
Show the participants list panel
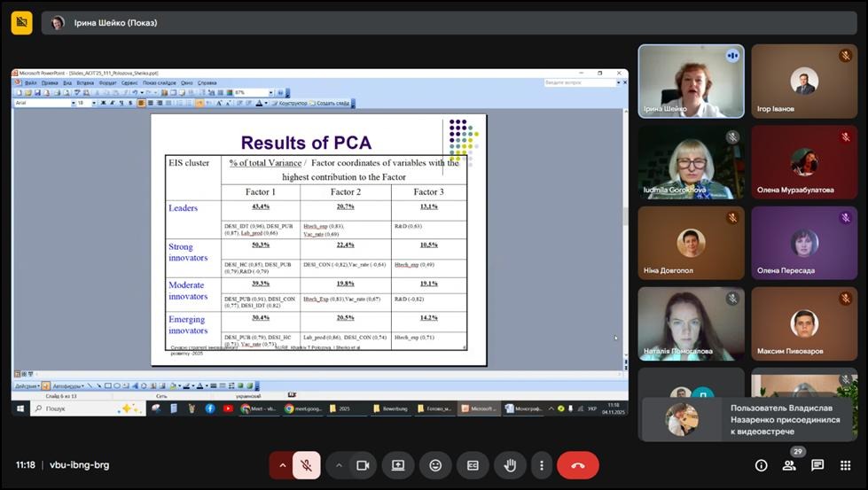(789, 465)
